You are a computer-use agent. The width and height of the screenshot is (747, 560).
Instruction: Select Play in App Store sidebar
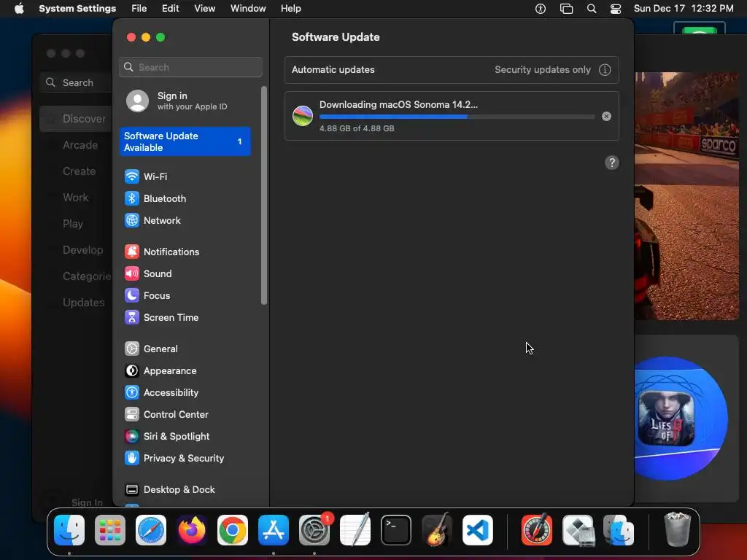[73, 224]
